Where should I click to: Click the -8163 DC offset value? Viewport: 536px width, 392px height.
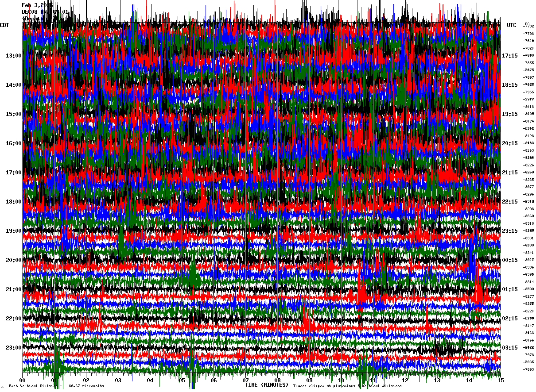[528, 150]
